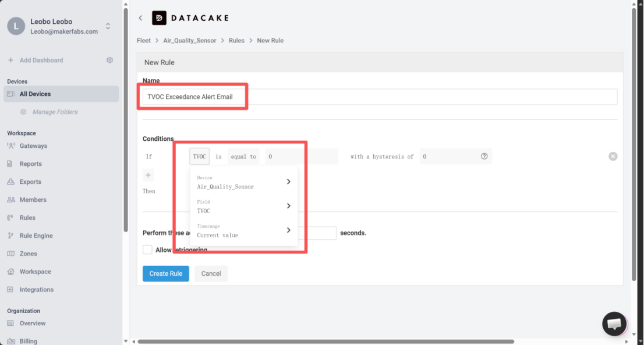The width and height of the screenshot is (644, 345).
Task: Click the Cancel button
Action: click(211, 273)
